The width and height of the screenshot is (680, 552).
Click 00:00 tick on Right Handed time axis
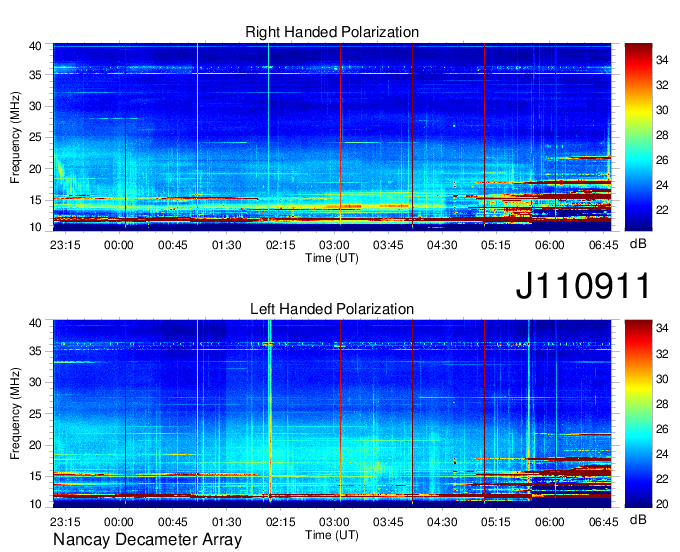(119, 245)
